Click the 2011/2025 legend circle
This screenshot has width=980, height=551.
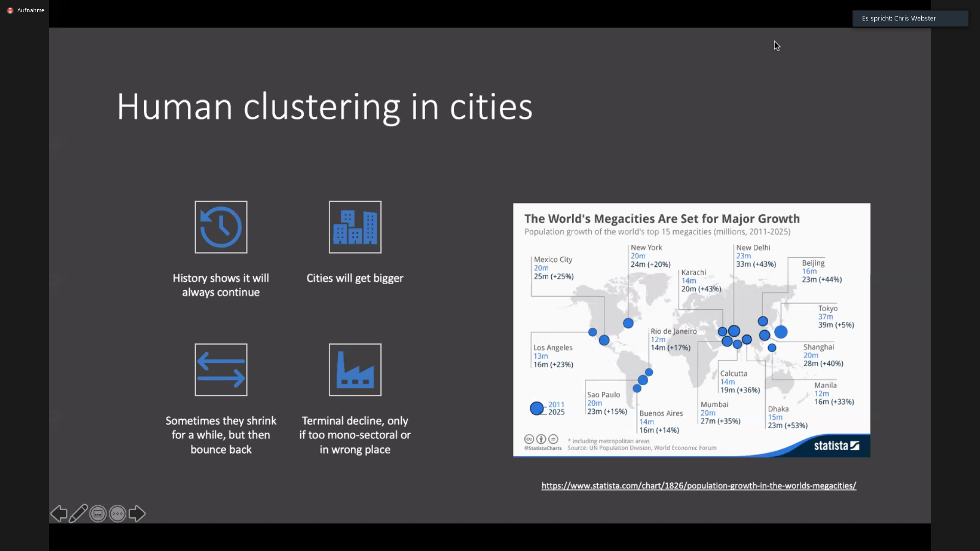pos(536,408)
